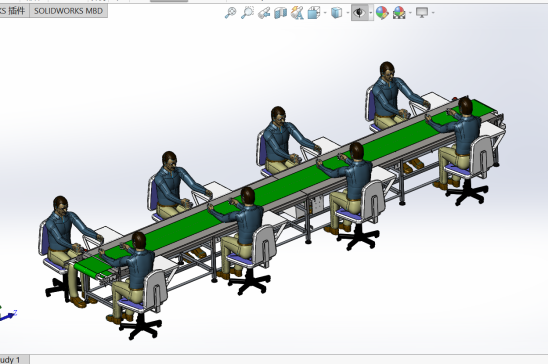The height and width of the screenshot is (364, 548).
Task: Open the Dynamic Annotation Views icon
Action: [297, 13]
